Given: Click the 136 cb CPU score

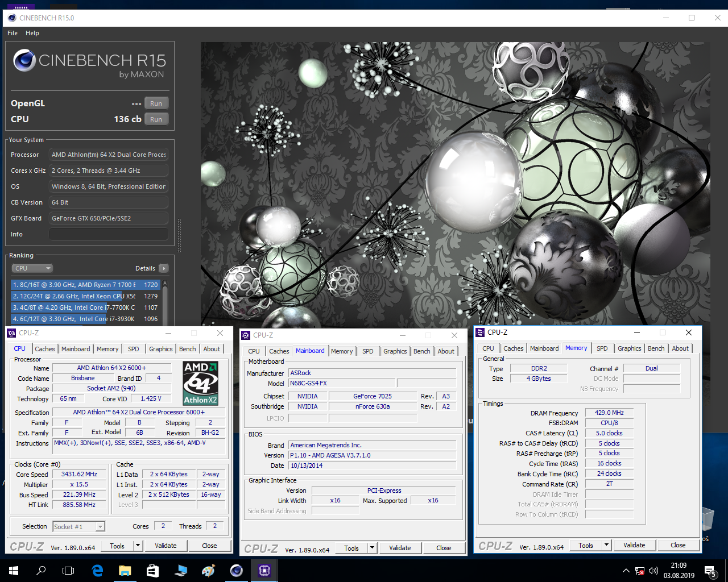Looking at the screenshot, I should [127, 119].
